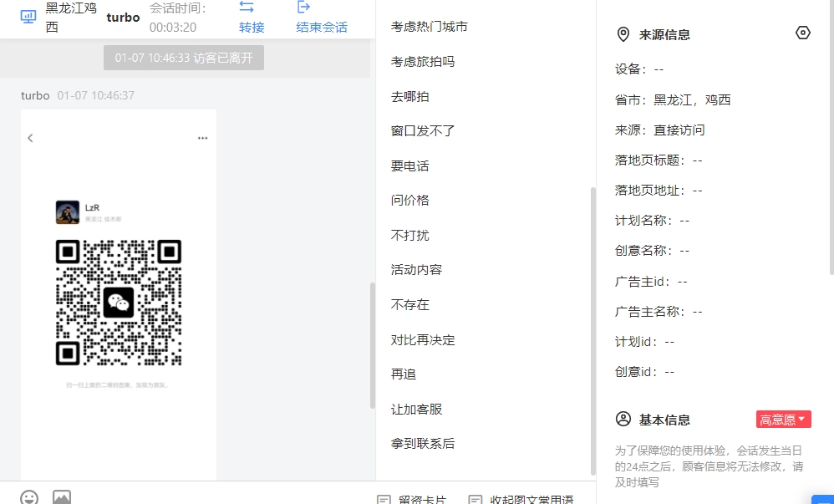Click the 留资卡片 card icon

coord(384,499)
